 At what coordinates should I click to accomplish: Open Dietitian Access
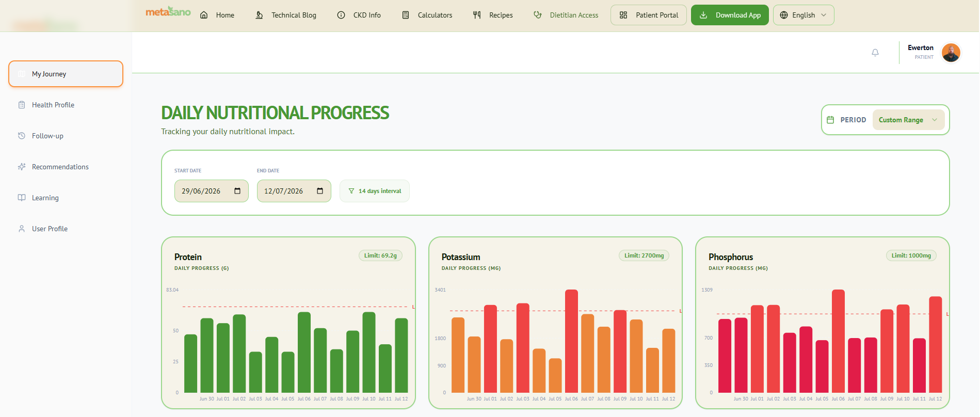click(x=566, y=15)
